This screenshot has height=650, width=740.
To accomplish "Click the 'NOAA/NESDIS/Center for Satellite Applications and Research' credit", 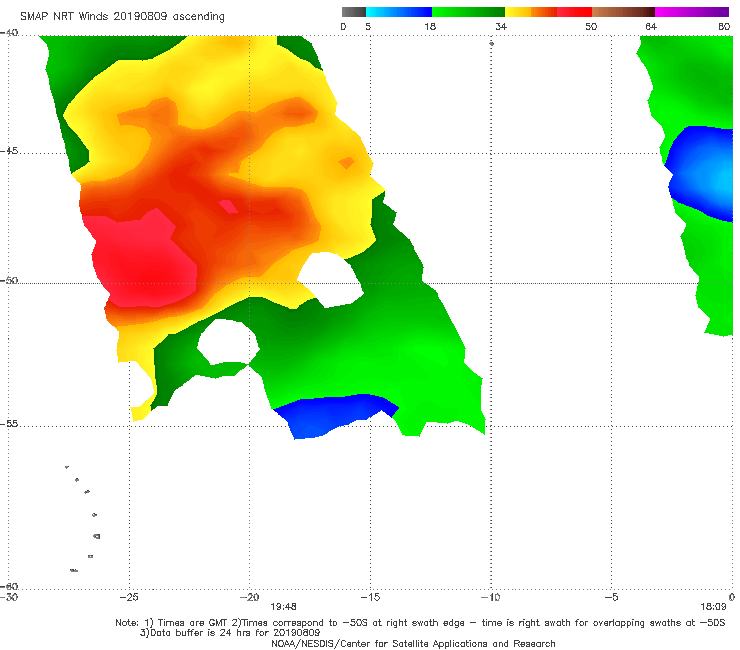I will point(413,644).
